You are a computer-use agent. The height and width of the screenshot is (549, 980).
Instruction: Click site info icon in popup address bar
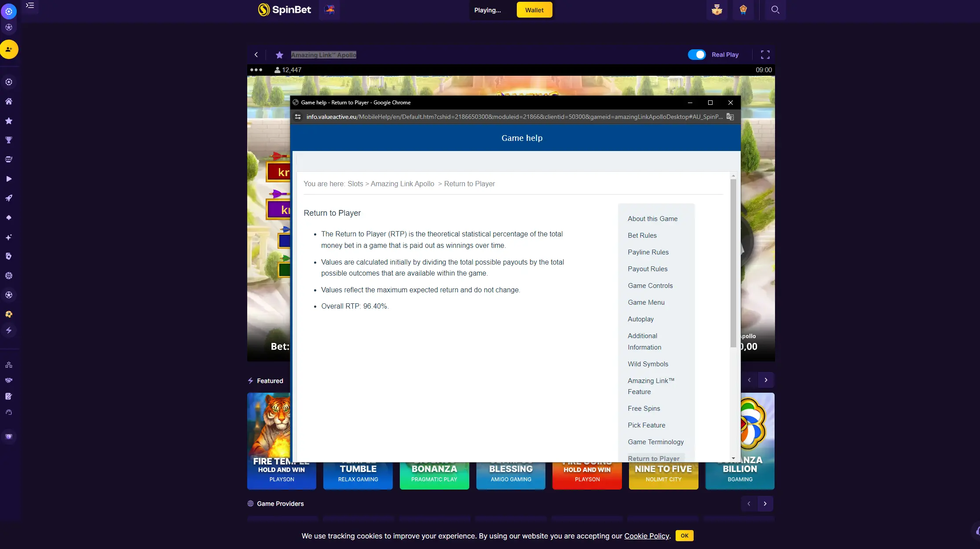coord(298,117)
